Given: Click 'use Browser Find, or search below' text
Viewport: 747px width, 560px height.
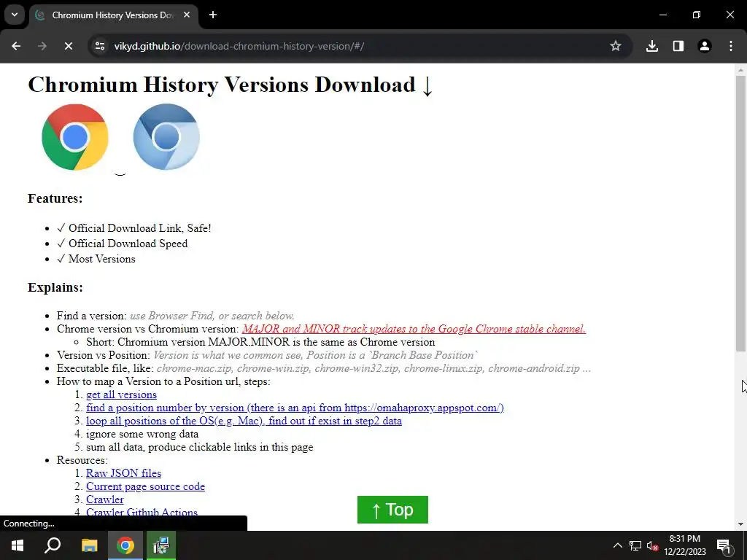Looking at the screenshot, I should point(212,316).
